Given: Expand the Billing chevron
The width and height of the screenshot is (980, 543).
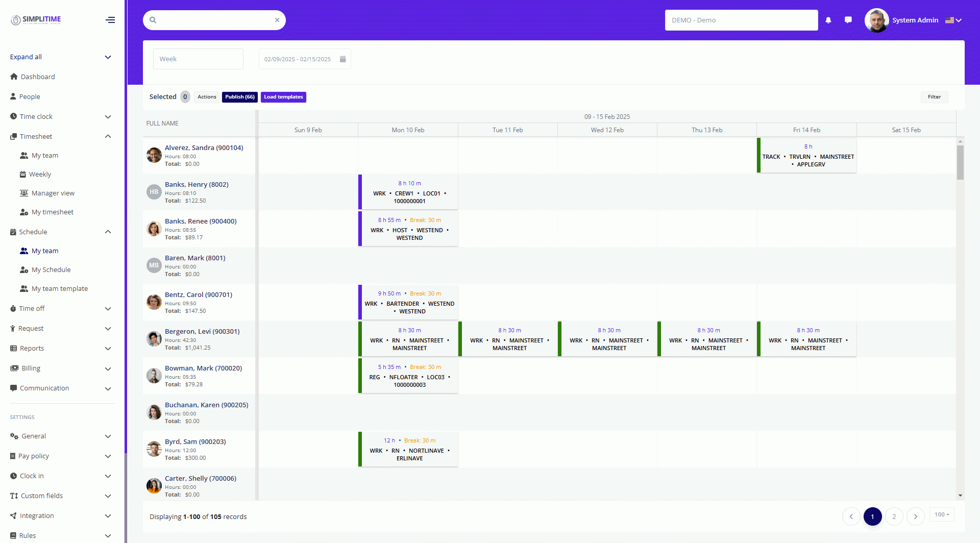Looking at the screenshot, I should tap(108, 368).
